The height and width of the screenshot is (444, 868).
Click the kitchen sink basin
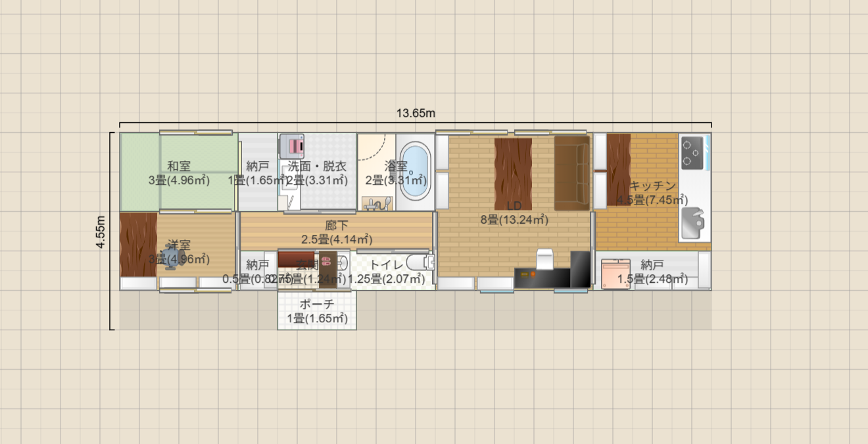tap(692, 224)
